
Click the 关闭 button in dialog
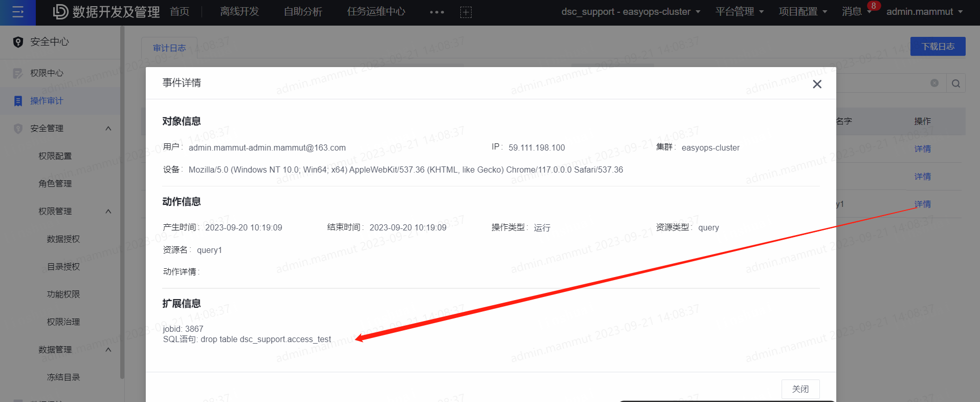pyautogui.click(x=800, y=389)
